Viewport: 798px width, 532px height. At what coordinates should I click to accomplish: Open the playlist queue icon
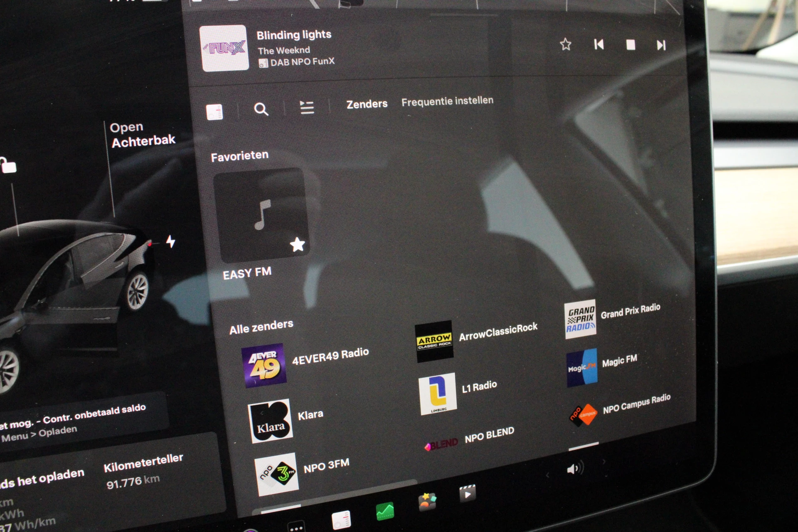point(307,107)
